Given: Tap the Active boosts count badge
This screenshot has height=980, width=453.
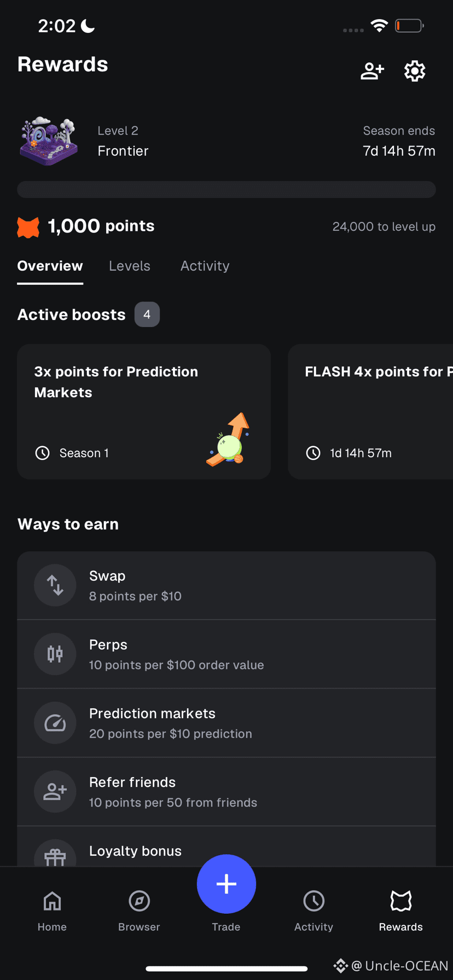Looking at the screenshot, I should point(147,314).
